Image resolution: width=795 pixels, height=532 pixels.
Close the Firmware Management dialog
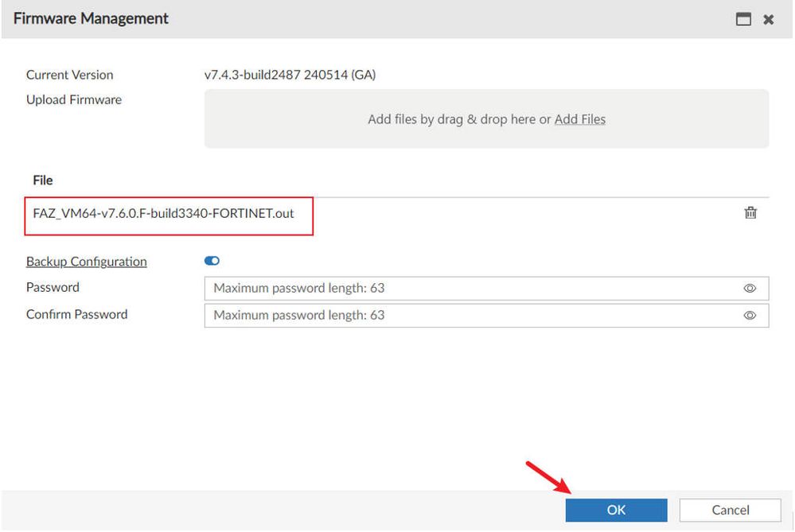tap(769, 19)
